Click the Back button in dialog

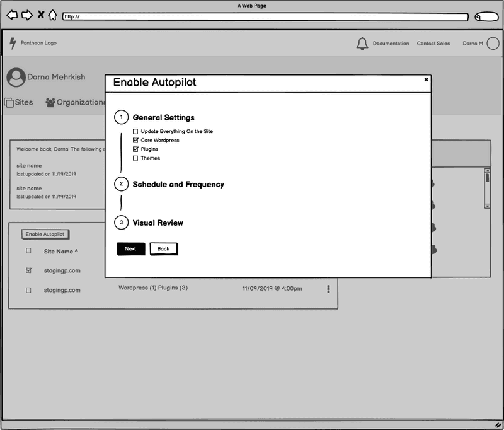coord(164,249)
